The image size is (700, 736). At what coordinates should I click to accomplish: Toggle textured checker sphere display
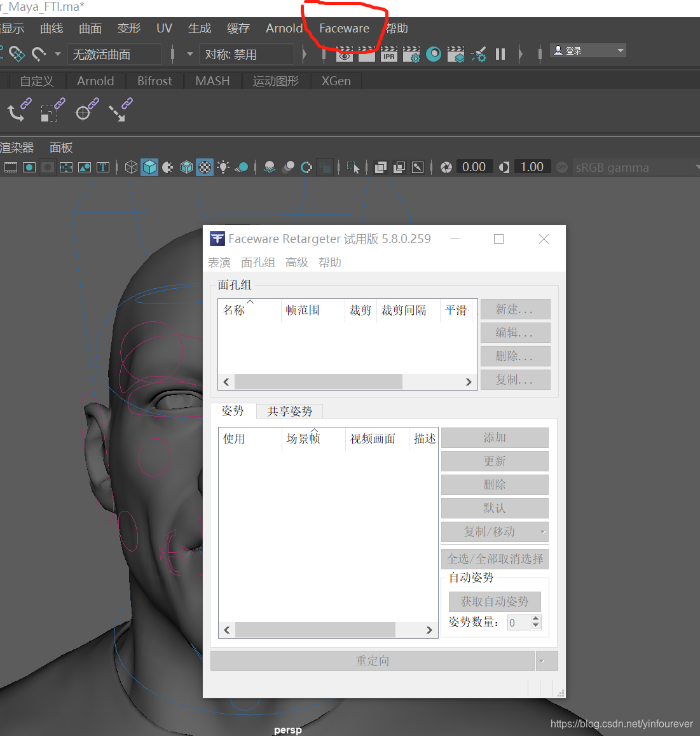point(205,167)
